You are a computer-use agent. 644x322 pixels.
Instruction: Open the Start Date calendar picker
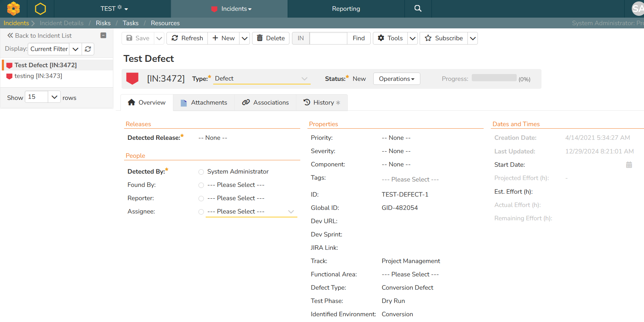click(x=629, y=165)
